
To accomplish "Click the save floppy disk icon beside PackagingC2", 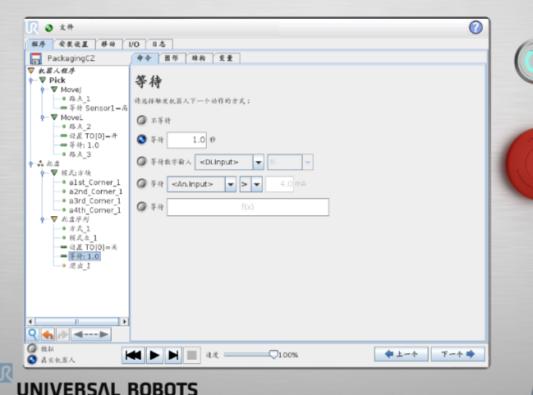I will point(36,58).
